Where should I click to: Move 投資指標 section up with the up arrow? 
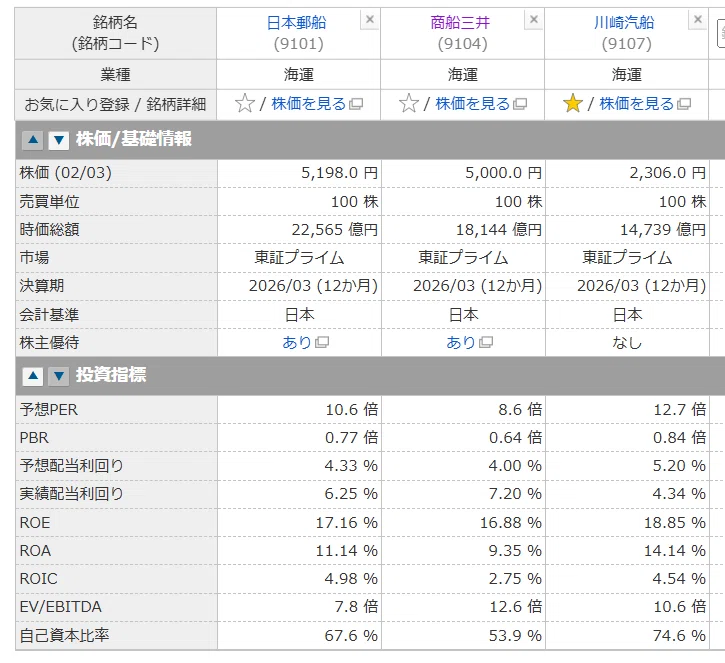(x=33, y=376)
